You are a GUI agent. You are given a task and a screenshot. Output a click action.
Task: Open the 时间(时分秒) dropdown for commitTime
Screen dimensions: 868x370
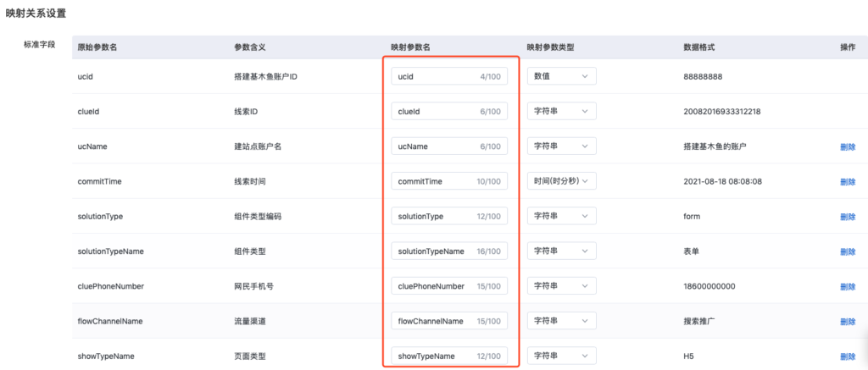(x=561, y=181)
